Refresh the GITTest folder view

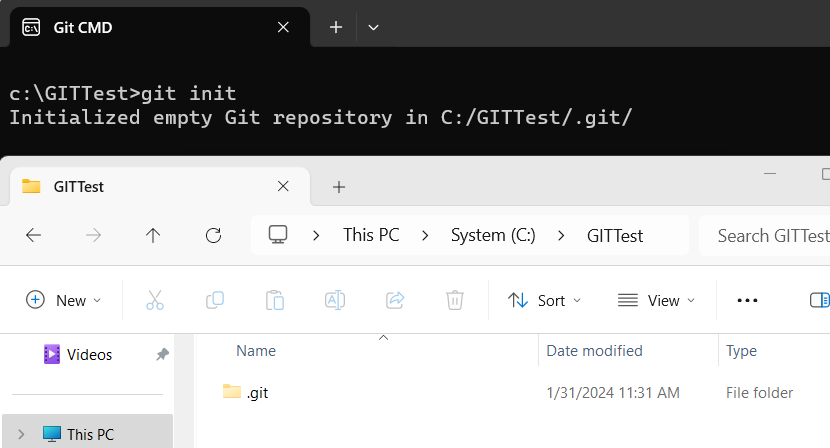pos(213,235)
